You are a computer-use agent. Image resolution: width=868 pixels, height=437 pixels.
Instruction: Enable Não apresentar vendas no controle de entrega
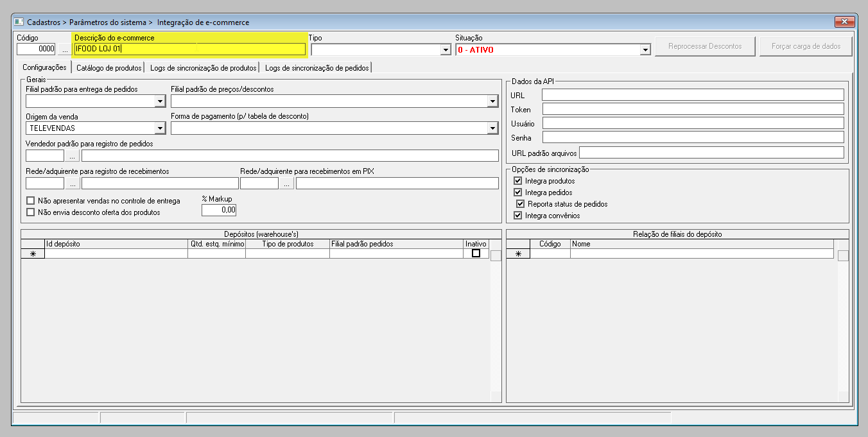point(30,201)
